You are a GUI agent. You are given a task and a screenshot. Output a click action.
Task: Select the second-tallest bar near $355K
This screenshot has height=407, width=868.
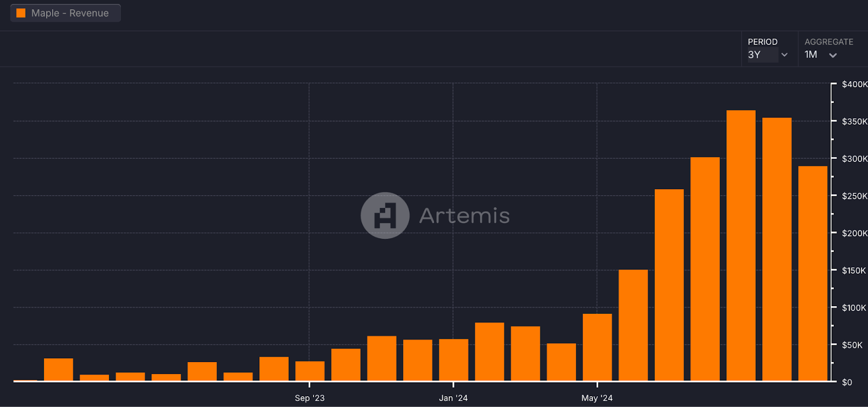[x=777, y=249]
